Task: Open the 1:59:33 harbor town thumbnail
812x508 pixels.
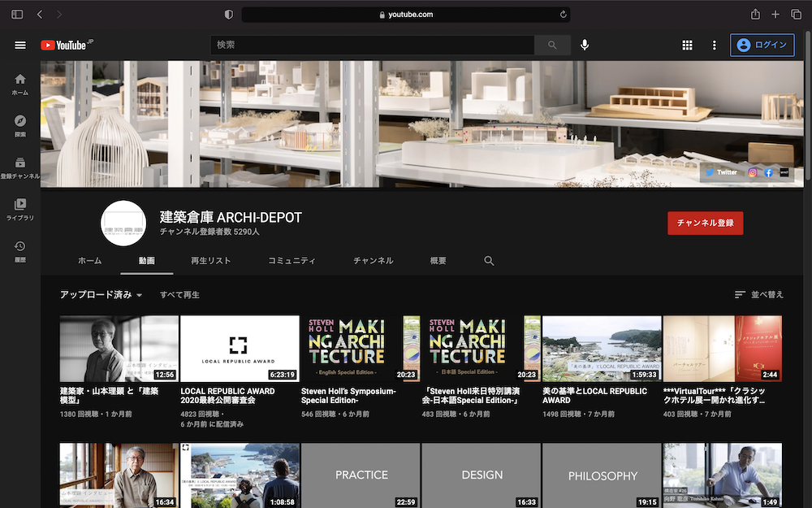Action: pos(602,349)
